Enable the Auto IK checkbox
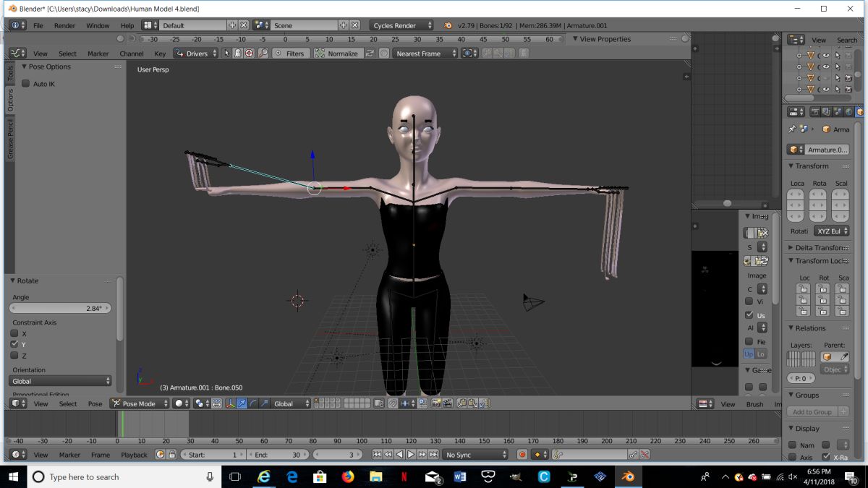The image size is (868, 488). [x=26, y=84]
